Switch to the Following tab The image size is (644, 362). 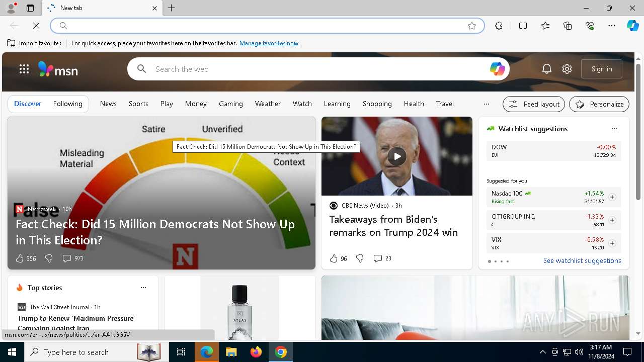(x=67, y=104)
